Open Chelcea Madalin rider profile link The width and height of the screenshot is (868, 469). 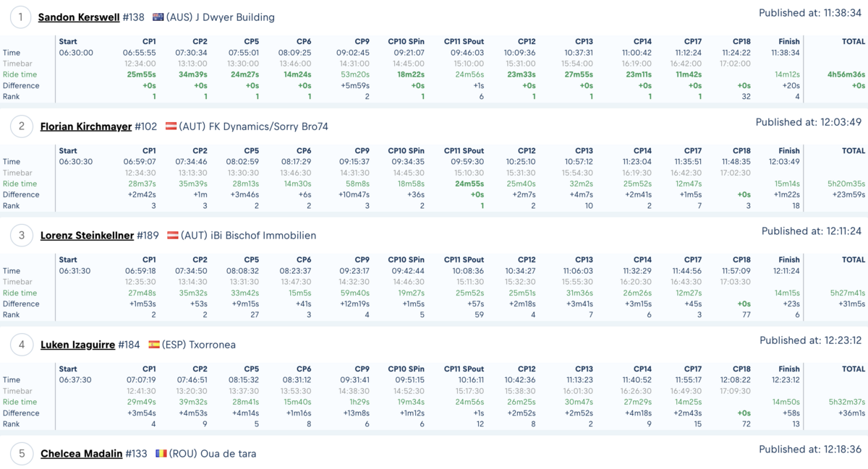click(x=81, y=454)
